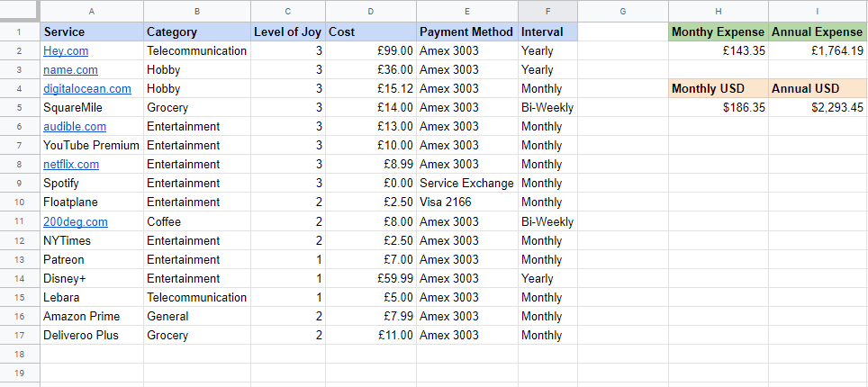
Task: Select the £59.99 cost cell
Action: coord(371,278)
